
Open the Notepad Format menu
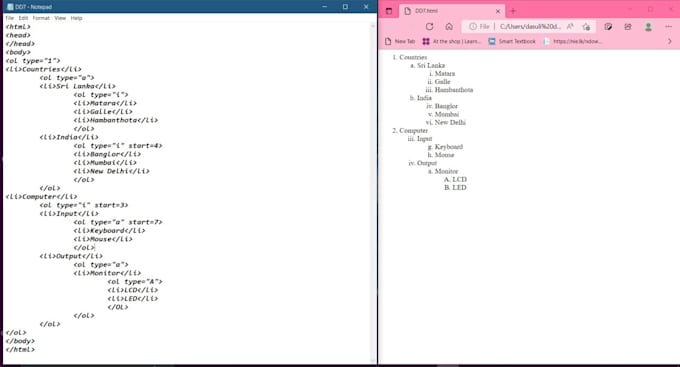pos(41,18)
